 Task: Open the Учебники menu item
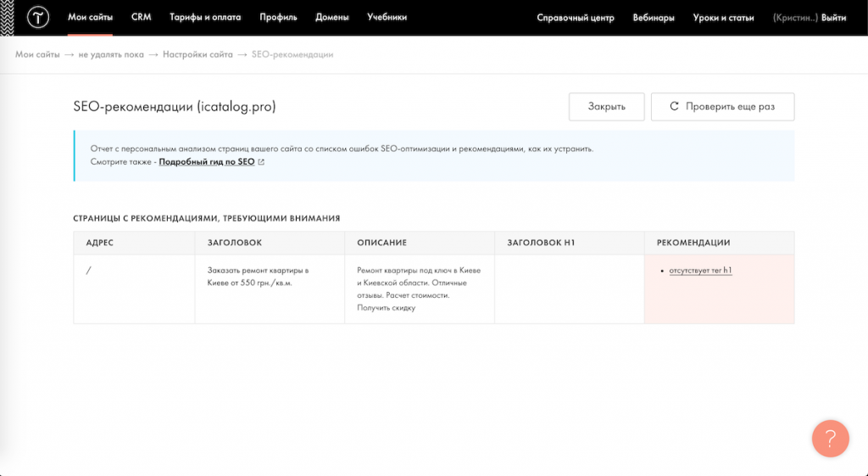(x=387, y=17)
